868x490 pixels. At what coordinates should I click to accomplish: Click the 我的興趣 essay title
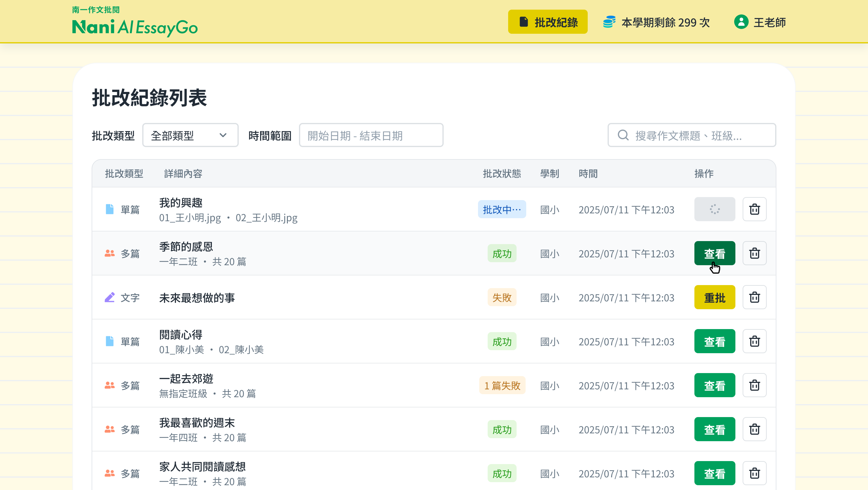181,203
